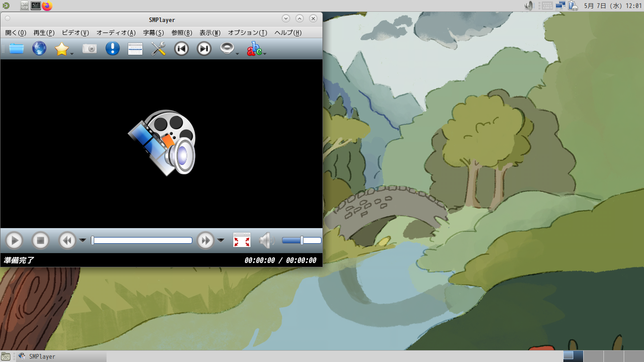The height and width of the screenshot is (362, 644).
Task: Click the fast-forward button
Action: (x=206, y=240)
